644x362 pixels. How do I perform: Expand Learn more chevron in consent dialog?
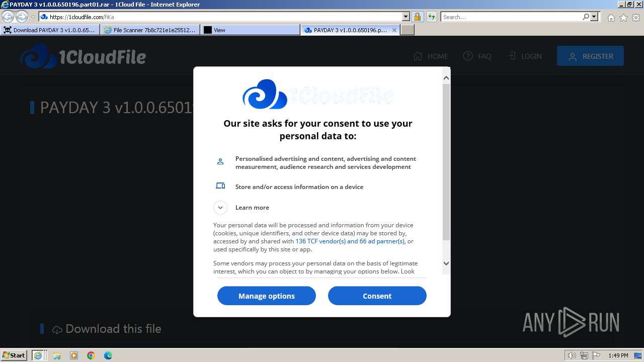220,207
